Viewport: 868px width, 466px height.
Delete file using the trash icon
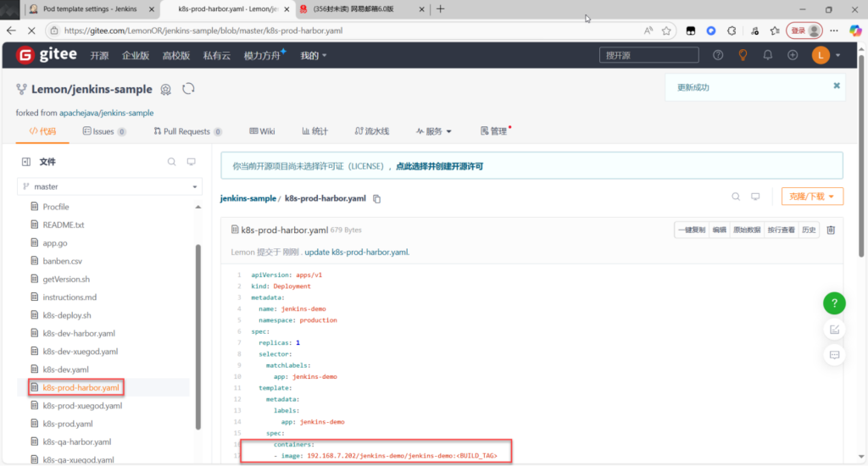coord(831,230)
